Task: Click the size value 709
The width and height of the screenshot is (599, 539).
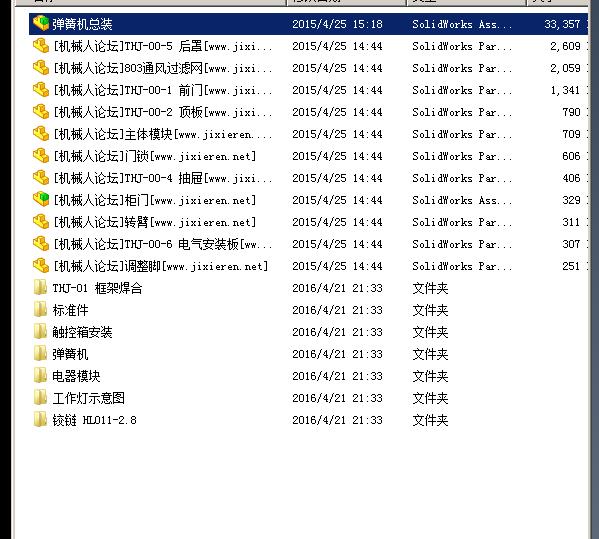Action: pyautogui.click(x=571, y=134)
